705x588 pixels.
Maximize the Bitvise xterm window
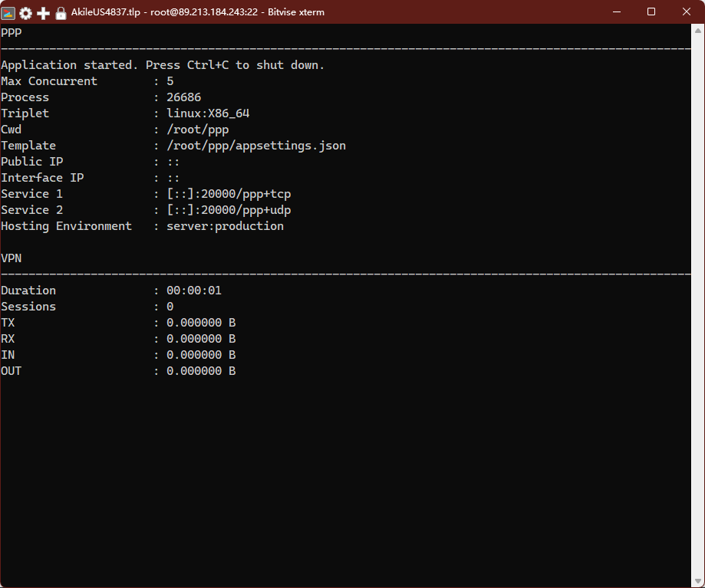point(651,12)
